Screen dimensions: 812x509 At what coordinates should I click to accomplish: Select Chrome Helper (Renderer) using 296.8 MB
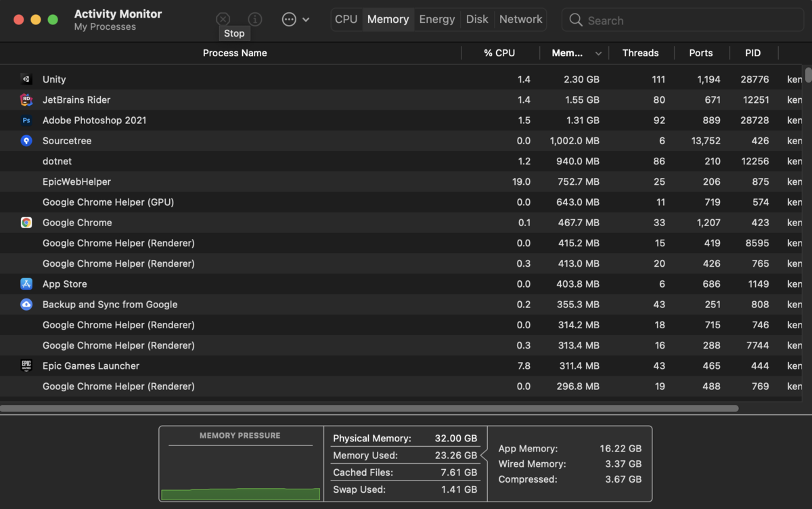pos(403,386)
